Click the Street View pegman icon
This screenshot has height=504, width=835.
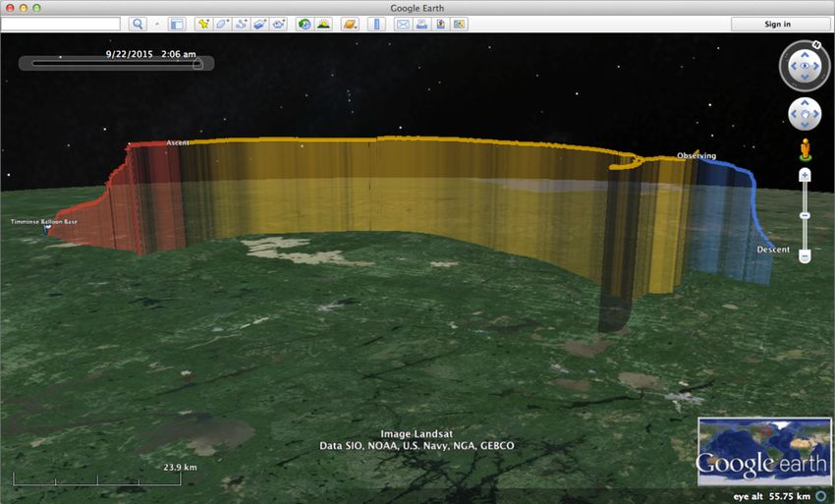806,149
